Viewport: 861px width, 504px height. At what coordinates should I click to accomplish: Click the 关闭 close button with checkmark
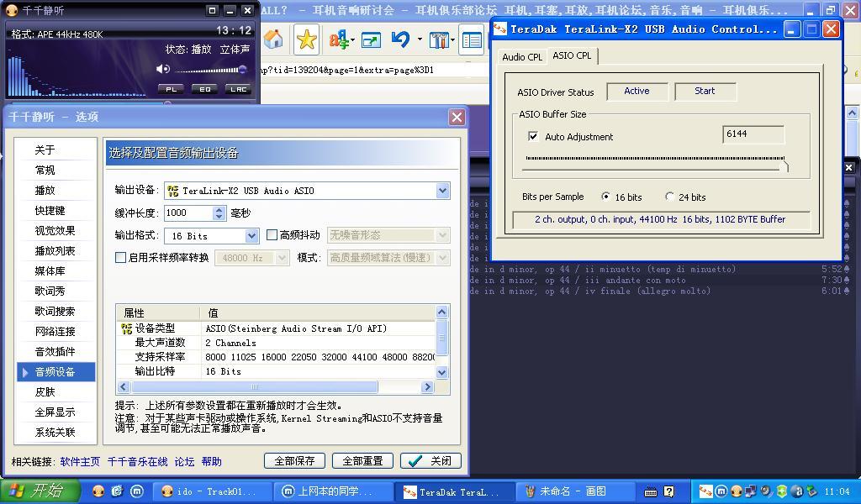coord(430,460)
